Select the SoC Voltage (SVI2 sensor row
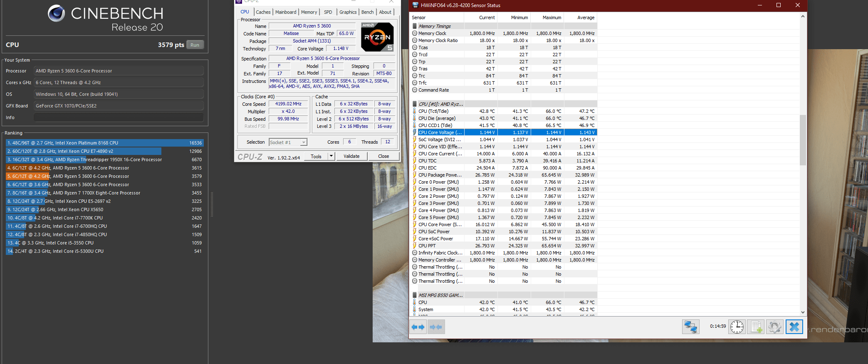Screen dimensions: 868x364 (504, 140)
